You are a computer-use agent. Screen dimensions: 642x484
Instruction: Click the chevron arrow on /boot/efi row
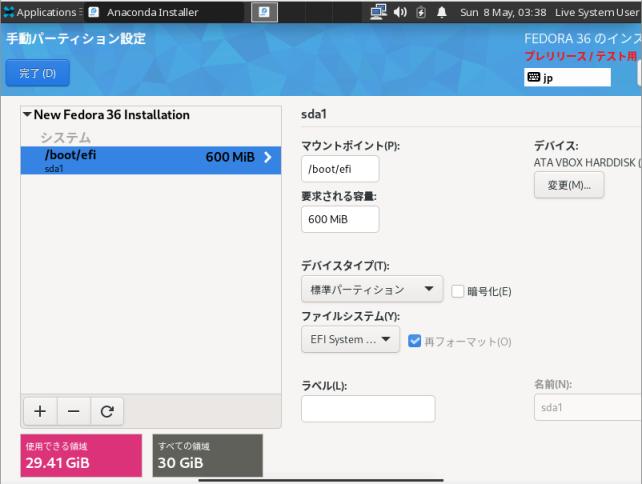268,157
